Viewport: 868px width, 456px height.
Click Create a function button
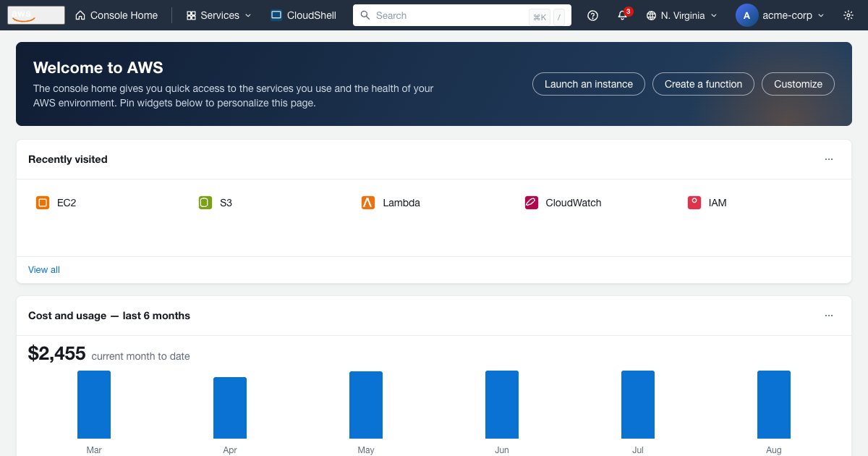click(703, 84)
